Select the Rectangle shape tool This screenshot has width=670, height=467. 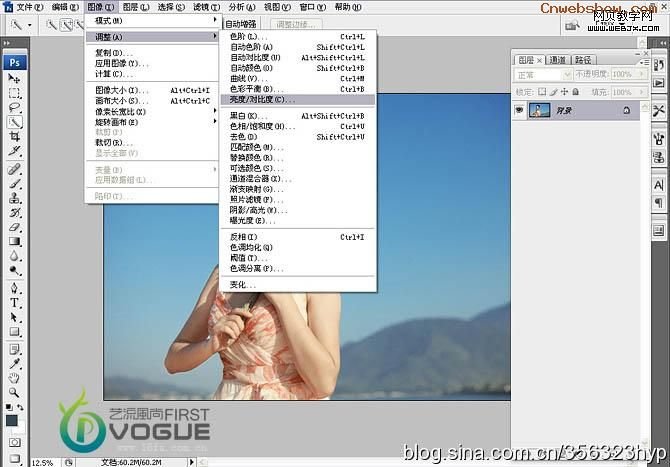click(x=14, y=332)
